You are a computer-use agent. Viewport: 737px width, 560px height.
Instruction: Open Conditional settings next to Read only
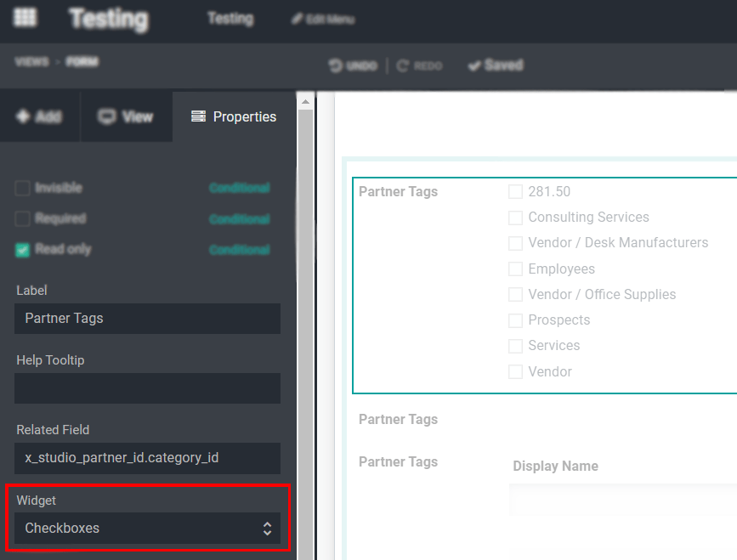click(x=239, y=249)
